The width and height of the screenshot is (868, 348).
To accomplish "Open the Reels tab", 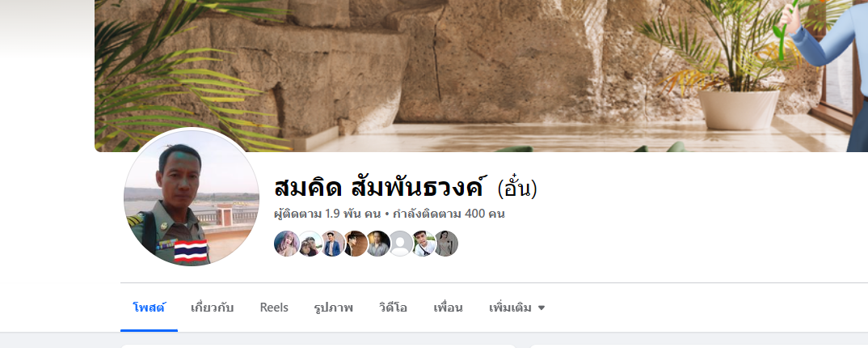I will pos(274,308).
